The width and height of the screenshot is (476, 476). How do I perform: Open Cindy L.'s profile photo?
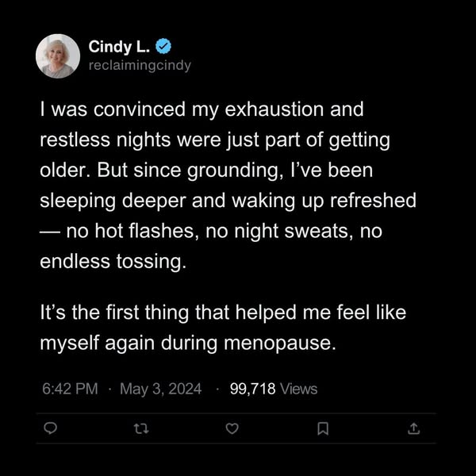pos(58,56)
